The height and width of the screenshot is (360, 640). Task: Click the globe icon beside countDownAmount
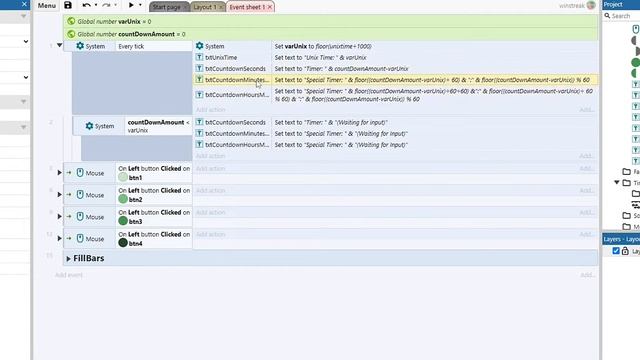coord(71,34)
